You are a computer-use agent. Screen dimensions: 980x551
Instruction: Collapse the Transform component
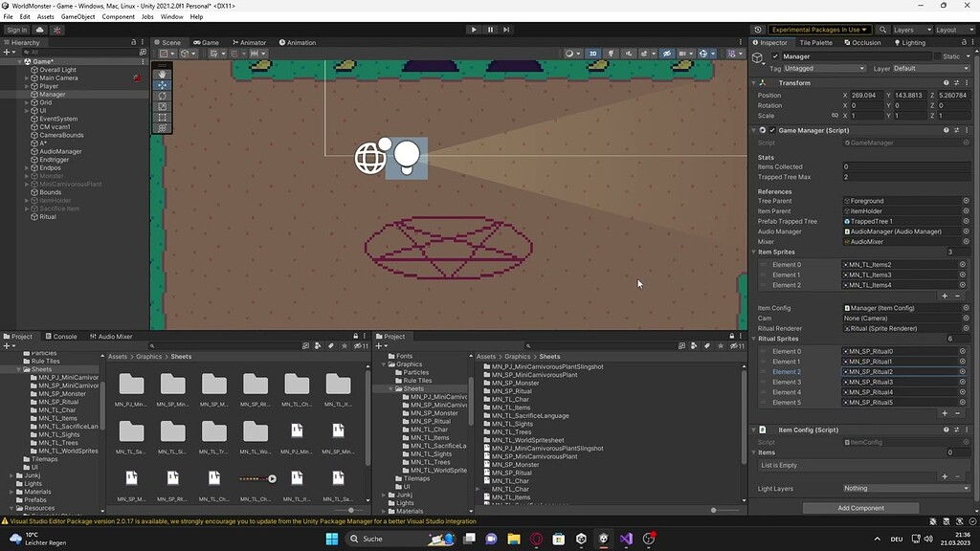point(753,83)
